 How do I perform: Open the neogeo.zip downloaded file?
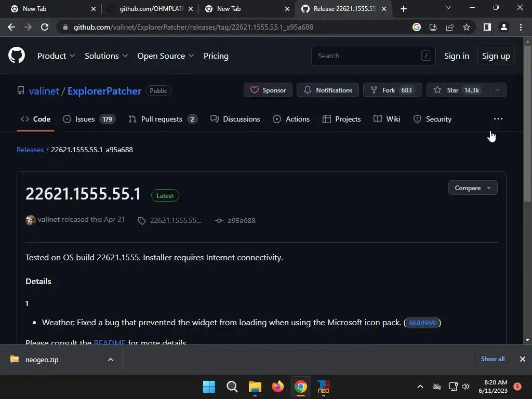pos(42,360)
